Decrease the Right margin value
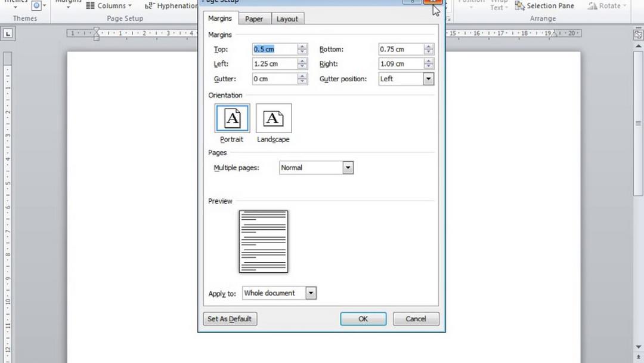 click(x=428, y=67)
